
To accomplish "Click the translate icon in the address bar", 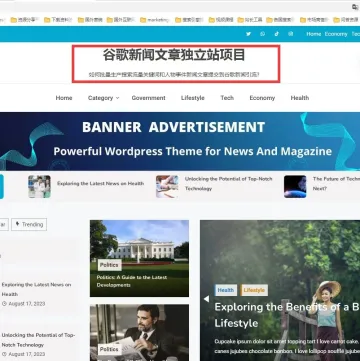I will click(355, 7).
